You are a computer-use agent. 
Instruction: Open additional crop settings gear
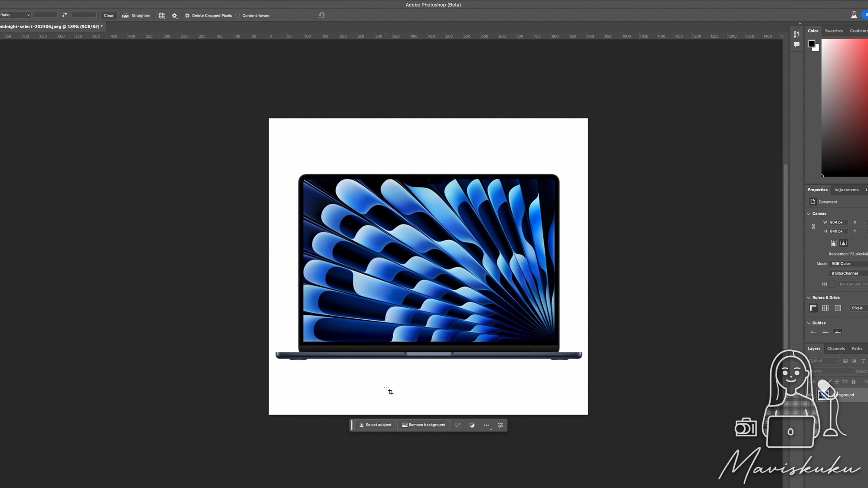[174, 16]
